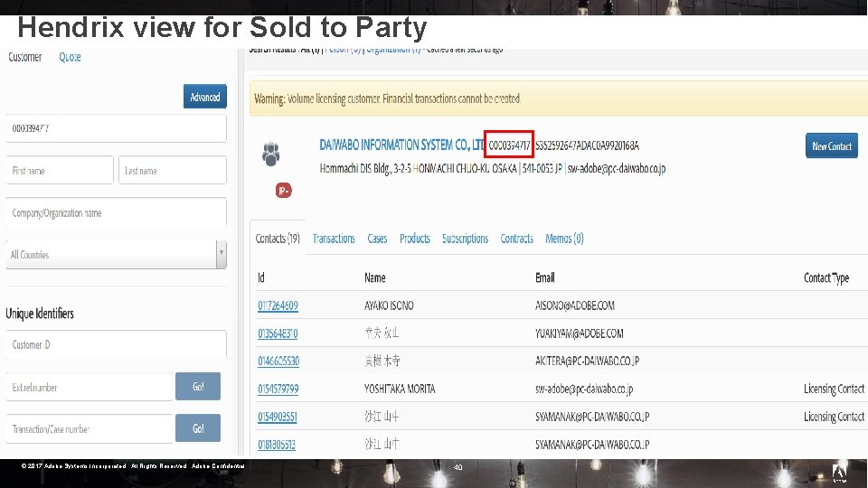Open contact Id 0146605530
This screenshot has height=488, width=868.
(278, 361)
